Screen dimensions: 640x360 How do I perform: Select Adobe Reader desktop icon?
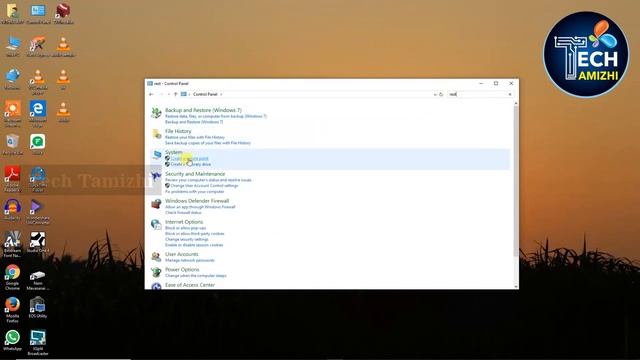click(12, 179)
